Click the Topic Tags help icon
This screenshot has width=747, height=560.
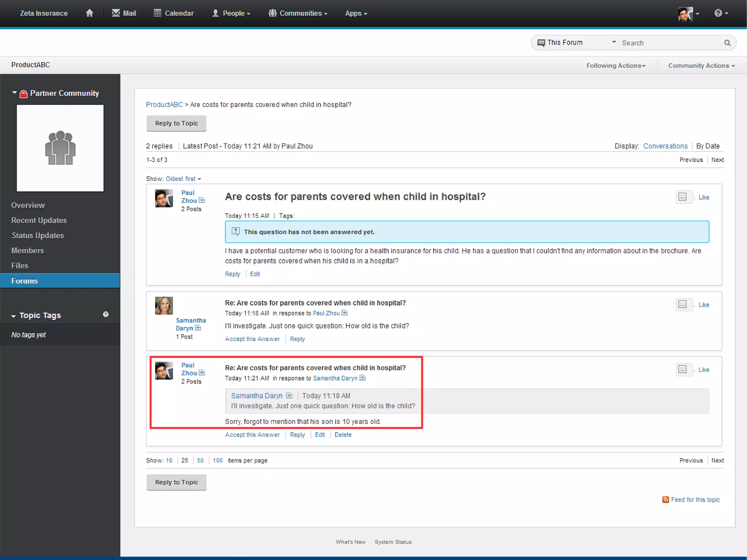[x=106, y=314]
